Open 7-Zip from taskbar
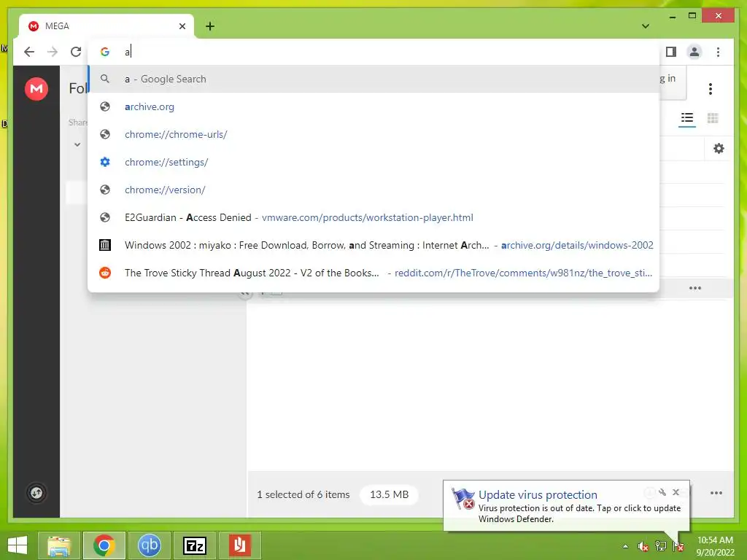 point(194,545)
